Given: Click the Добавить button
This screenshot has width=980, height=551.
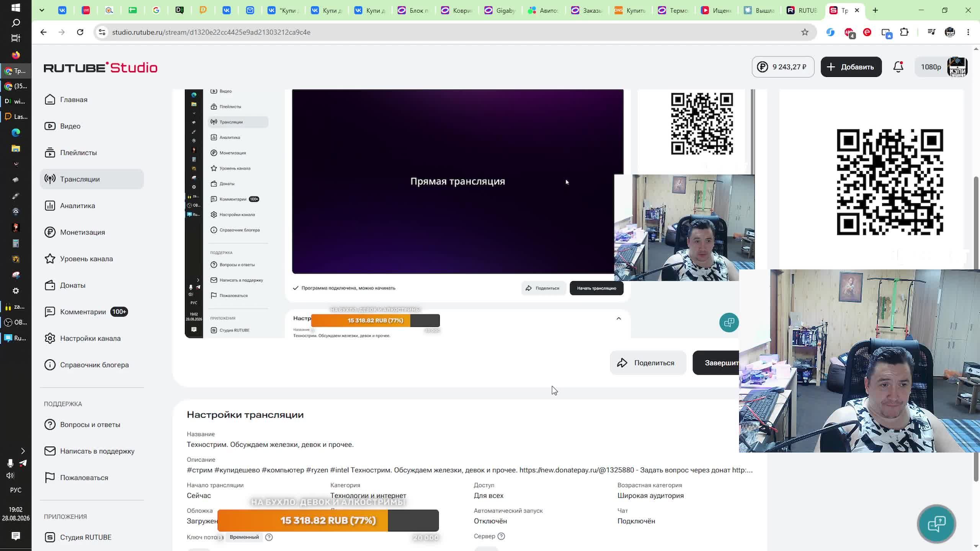Looking at the screenshot, I should 851,67.
